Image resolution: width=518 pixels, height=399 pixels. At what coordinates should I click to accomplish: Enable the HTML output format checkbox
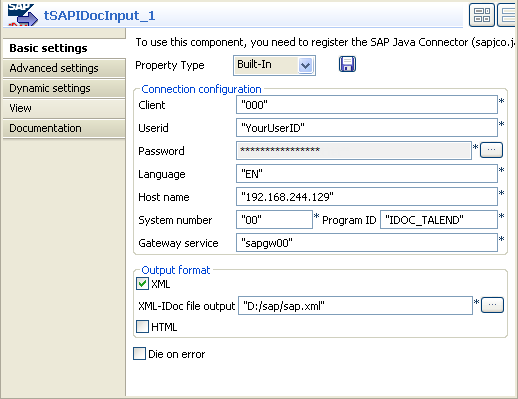pyautogui.click(x=142, y=326)
